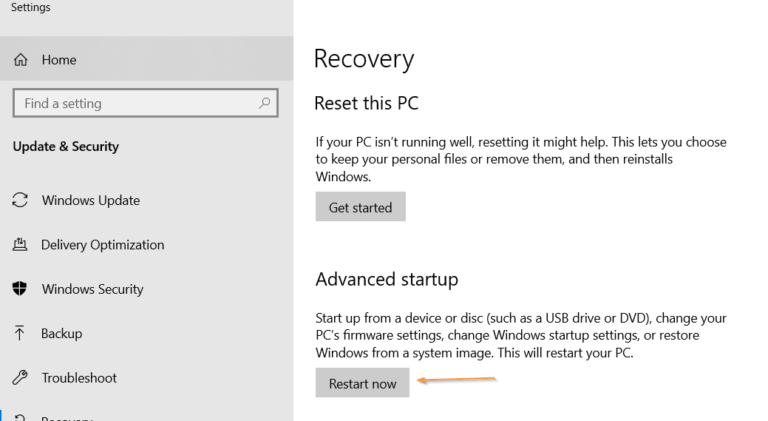Switch to the Backup settings page
The height and width of the screenshot is (421, 768).
(x=62, y=333)
